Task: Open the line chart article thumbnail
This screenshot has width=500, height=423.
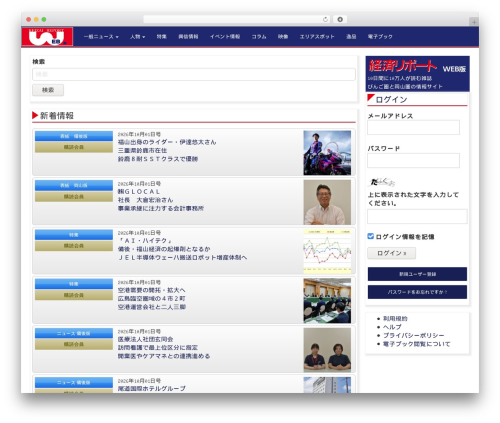Action: point(327,251)
